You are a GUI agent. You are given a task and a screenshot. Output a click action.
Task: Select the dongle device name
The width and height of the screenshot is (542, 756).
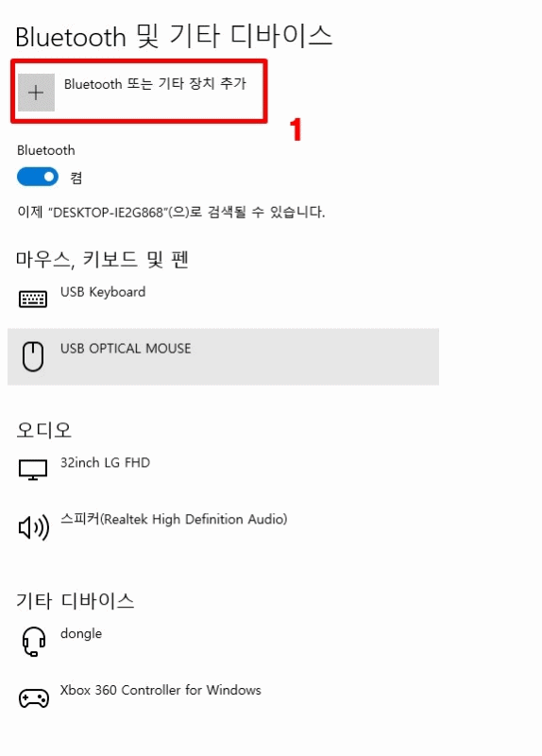(x=81, y=633)
